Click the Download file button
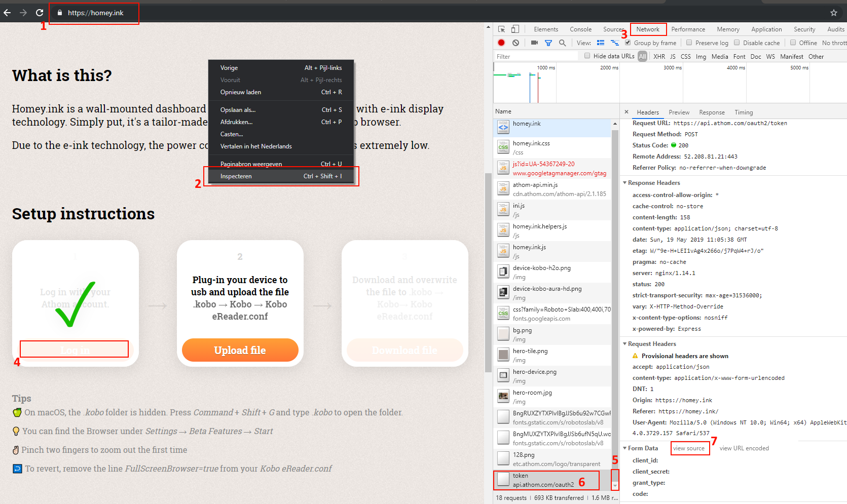This screenshot has width=847, height=504. tap(404, 350)
